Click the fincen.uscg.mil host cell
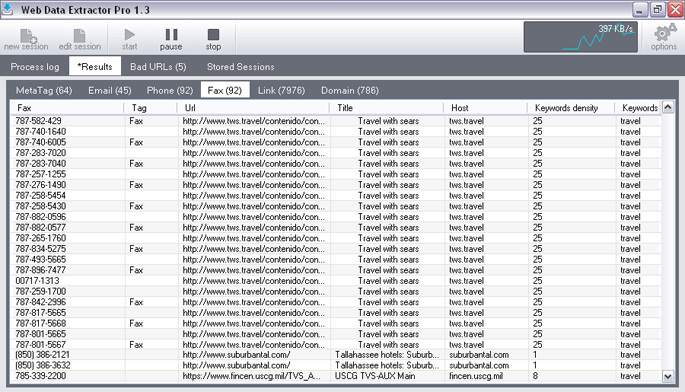 [476, 376]
